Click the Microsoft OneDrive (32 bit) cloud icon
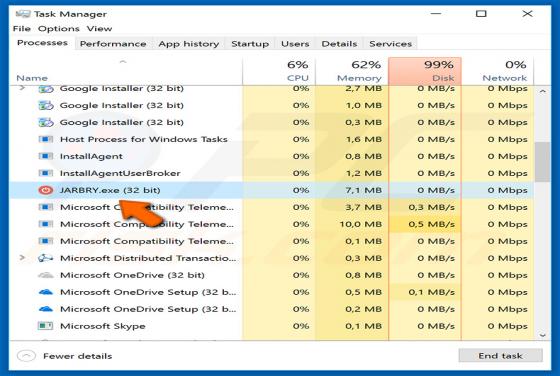The width and height of the screenshot is (560, 376). (x=46, y=275)
